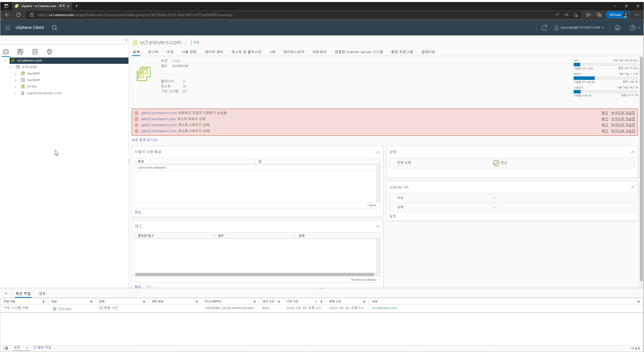Select the NTNX cluster in tree
Viewport: 644px width, 352px height.
coord(32,87)
